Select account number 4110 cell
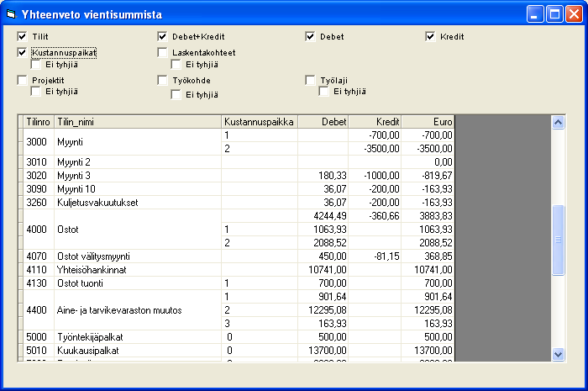Screen dimensions: 588x391 39,270
